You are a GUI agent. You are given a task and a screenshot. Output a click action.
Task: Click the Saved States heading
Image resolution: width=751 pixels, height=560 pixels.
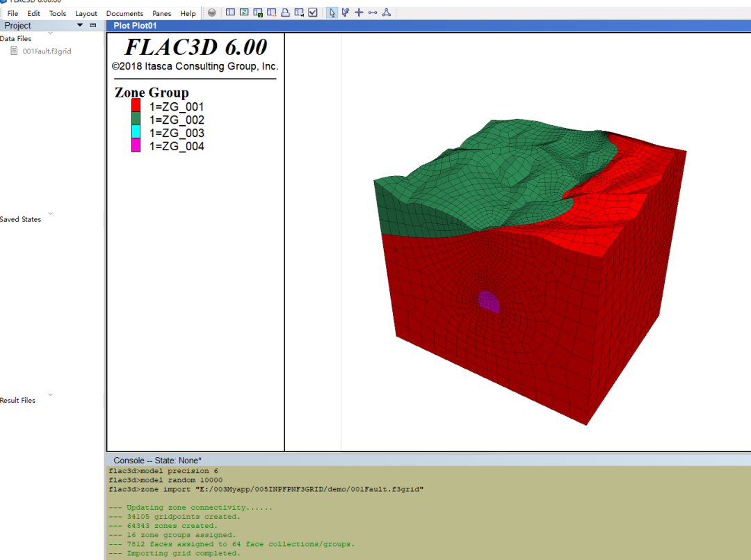tap(21, 219)
